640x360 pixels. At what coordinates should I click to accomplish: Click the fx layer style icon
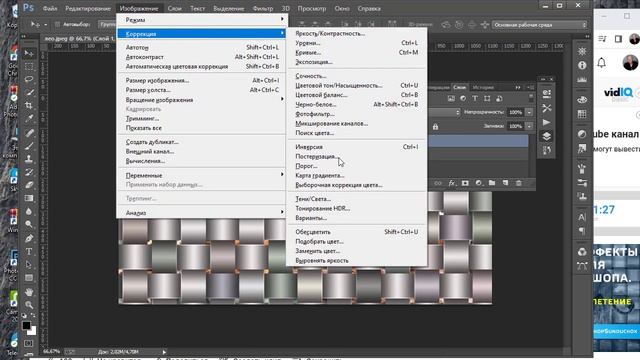(x=451, y=183)
